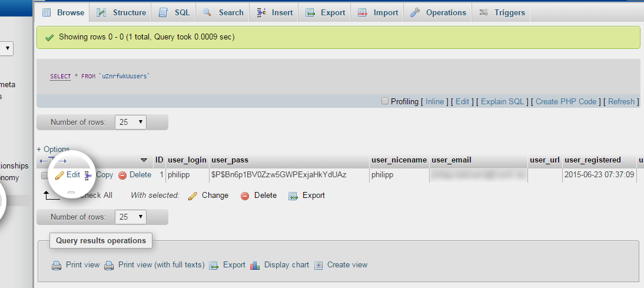This screenshot has height=288, width=644.
Task: Click the pencil Edit icon in philipp row
Action: point(59,176)
